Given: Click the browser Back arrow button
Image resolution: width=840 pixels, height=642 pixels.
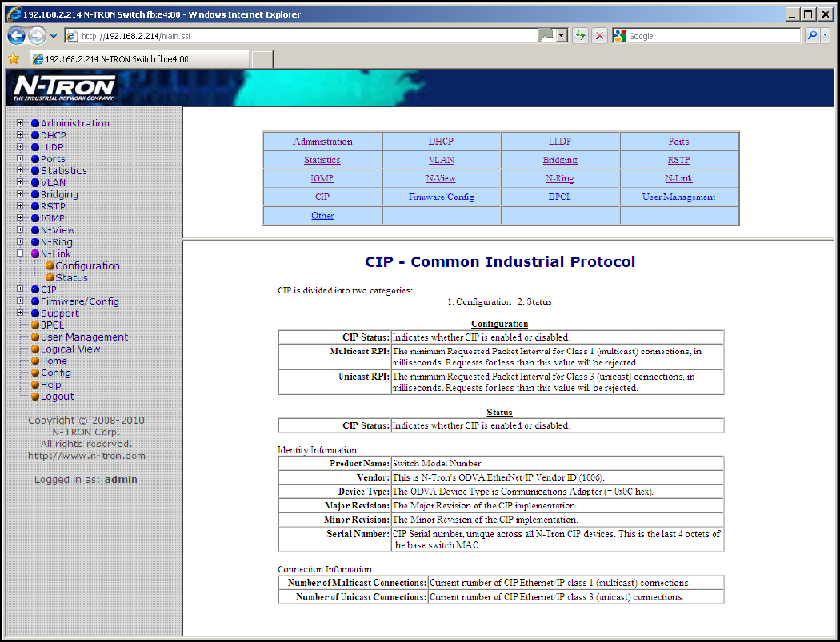Looking at the screenshot, I should (18, 36).
